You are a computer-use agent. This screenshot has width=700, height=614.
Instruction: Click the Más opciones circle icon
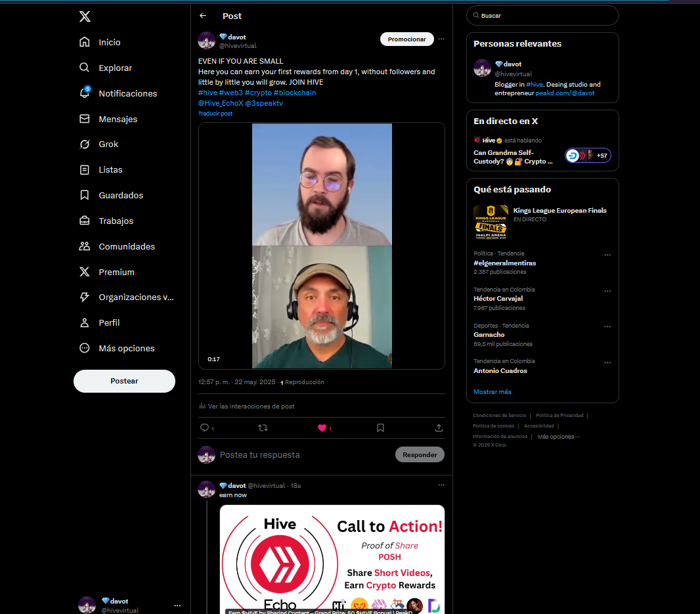click(x=84, y=348)
